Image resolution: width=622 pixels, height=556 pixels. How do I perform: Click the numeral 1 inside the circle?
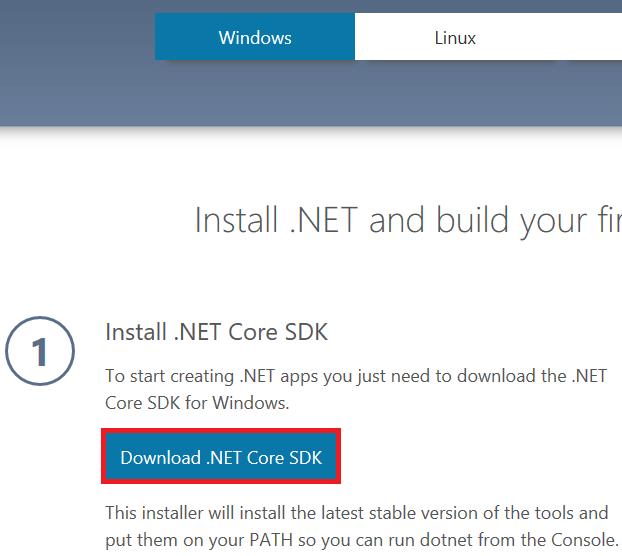(x=40, y=352)
